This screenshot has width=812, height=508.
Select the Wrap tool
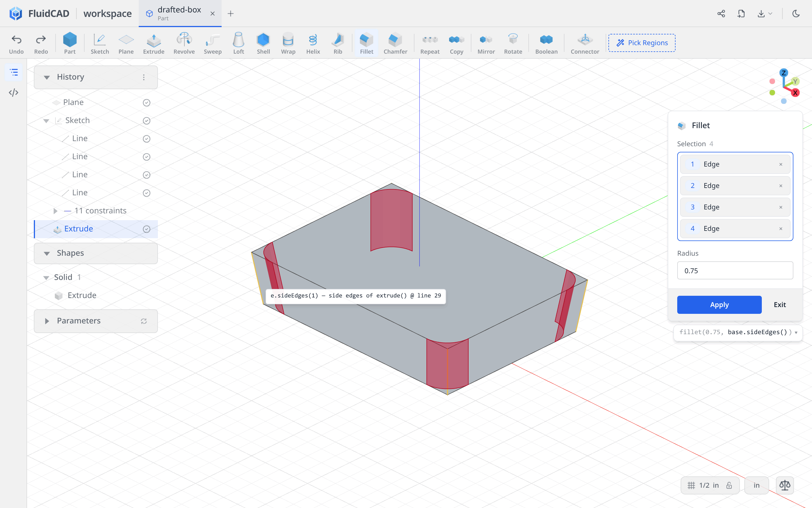288,43
